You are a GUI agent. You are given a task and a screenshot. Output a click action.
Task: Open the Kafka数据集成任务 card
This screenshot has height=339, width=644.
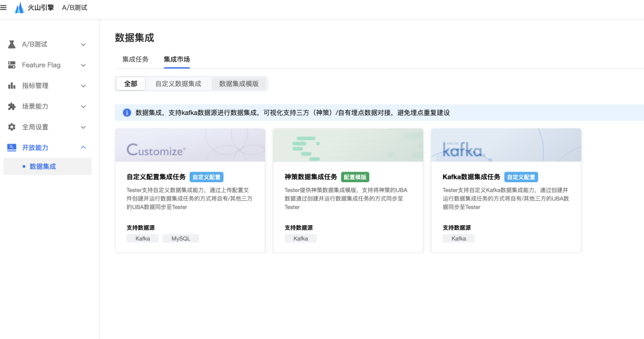pyautogui.click(x=506, y=191)
